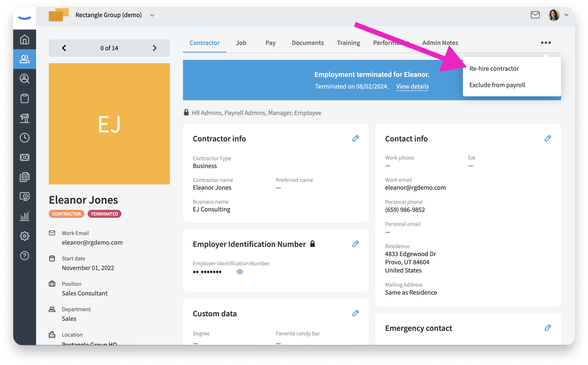Switch to the Contractor tab
The image size is (588, 365).
204,43
